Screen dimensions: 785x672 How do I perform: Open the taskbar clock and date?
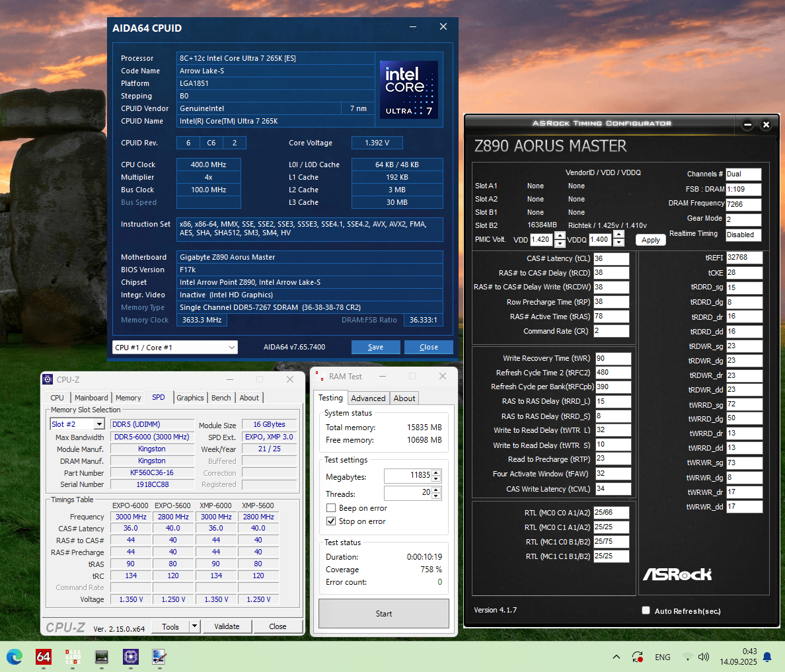pos(739,657)
